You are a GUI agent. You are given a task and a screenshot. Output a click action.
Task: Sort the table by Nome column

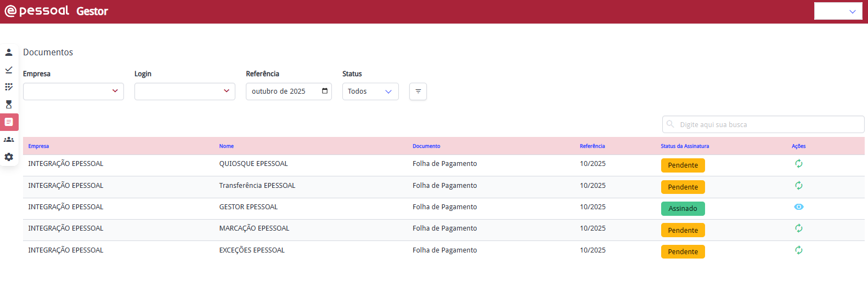pyautogui.click(x=227, y=146)
